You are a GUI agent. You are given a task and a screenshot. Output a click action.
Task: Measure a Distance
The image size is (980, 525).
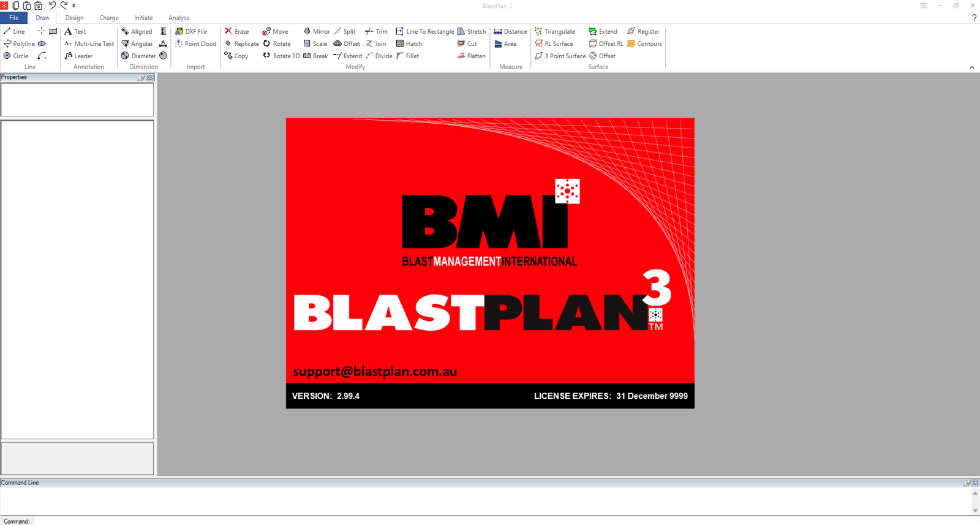click(x=510, y=31)
